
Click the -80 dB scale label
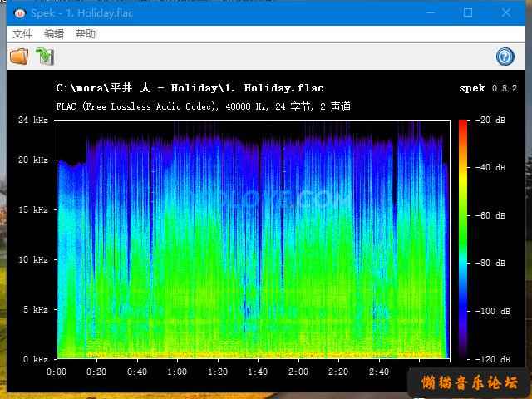[x=490, y=263]
